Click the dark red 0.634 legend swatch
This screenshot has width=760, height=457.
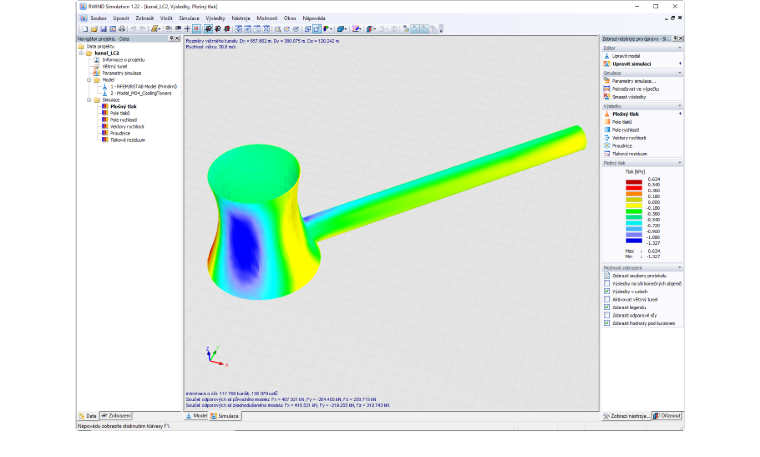[633, 181]
